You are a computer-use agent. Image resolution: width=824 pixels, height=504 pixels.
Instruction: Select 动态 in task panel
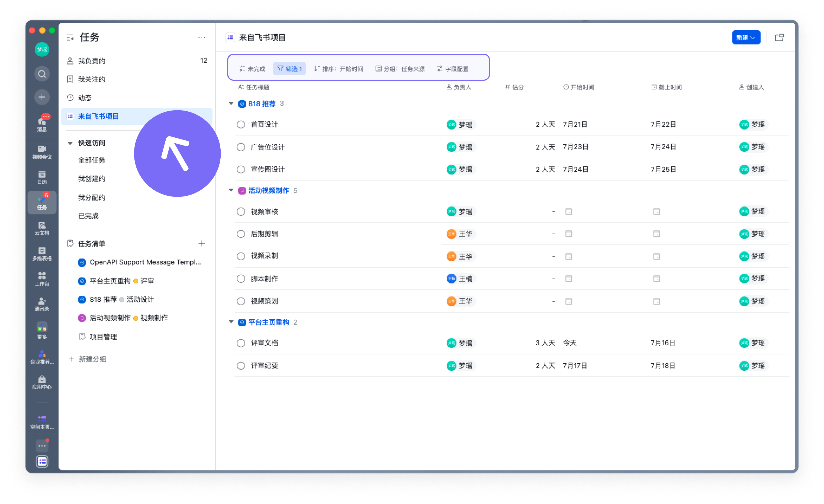[x=137, y=98]
